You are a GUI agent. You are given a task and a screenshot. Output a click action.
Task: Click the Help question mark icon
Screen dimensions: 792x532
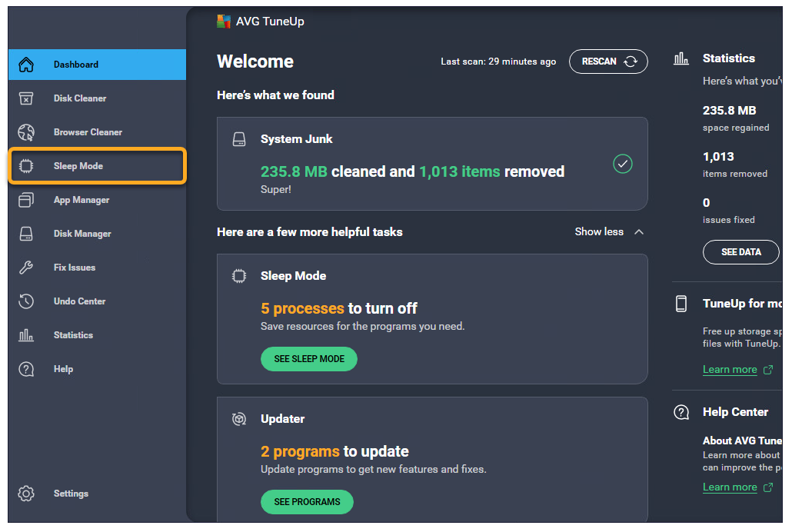26,369
